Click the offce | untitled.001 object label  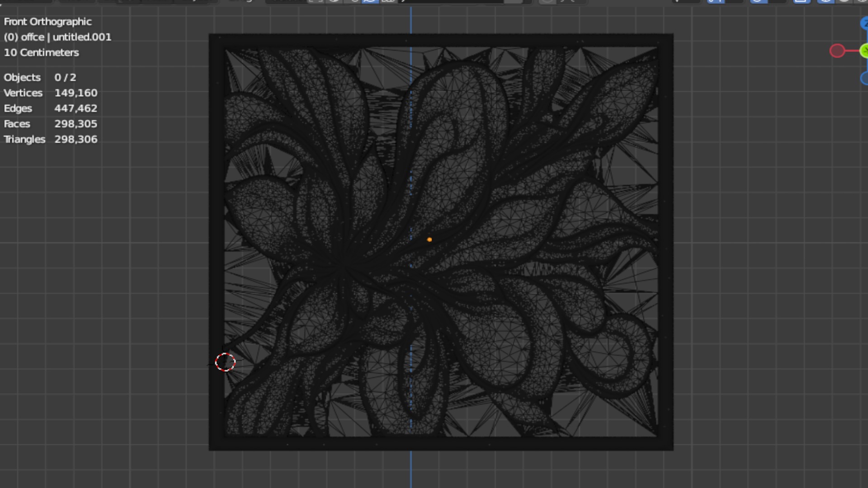[x=57, y=37]
